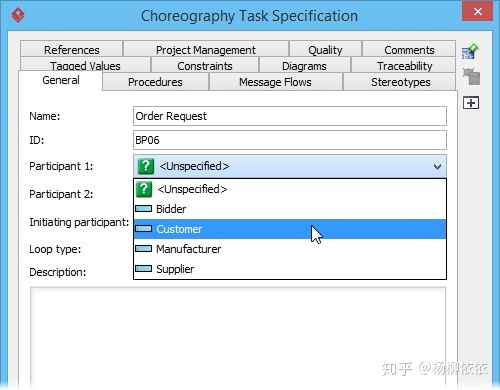The width and height of the screenshot is (500, 390).
Task: Pick Manufacturer from the participant list
Action: (290, 249)
